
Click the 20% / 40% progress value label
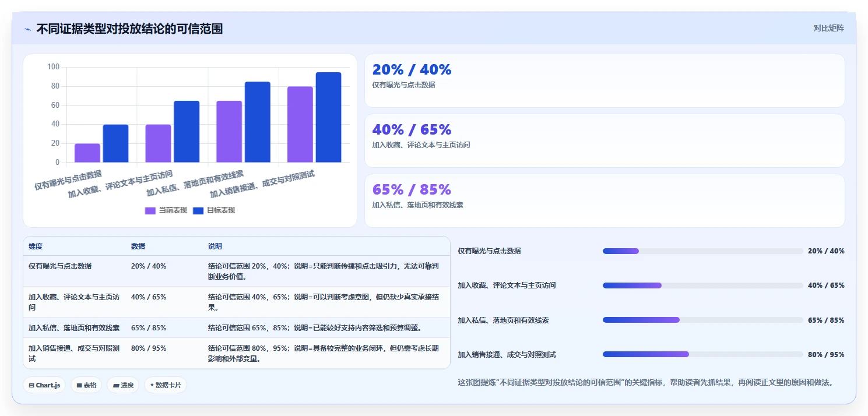point(826,251)
